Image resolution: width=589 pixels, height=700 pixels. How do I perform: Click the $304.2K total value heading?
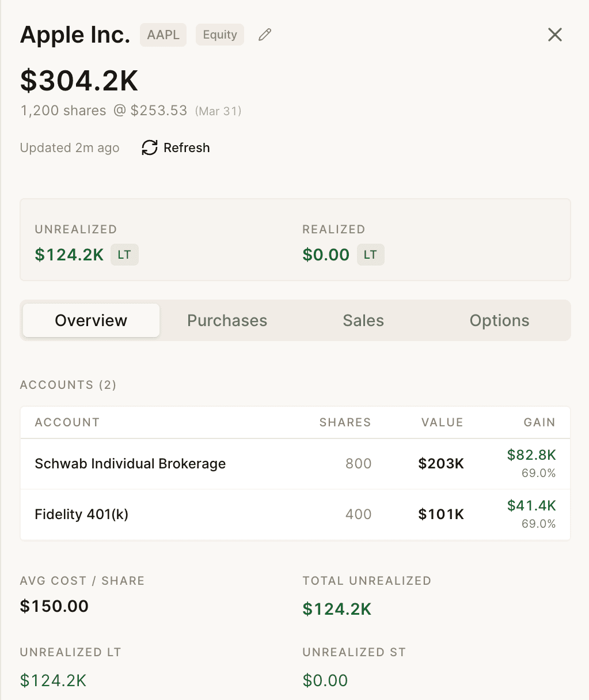pyautogui.click(x=79, y=80)
